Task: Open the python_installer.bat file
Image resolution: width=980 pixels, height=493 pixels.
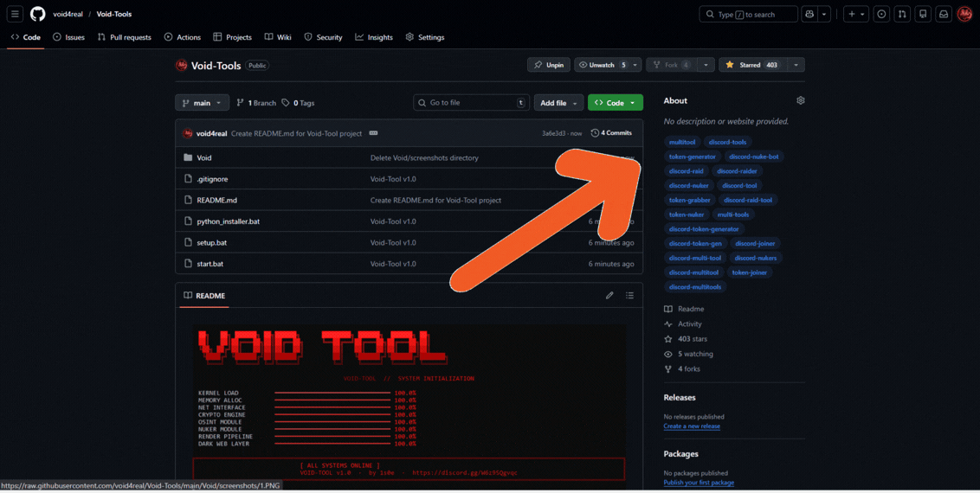Action: [x=229, y=221]
